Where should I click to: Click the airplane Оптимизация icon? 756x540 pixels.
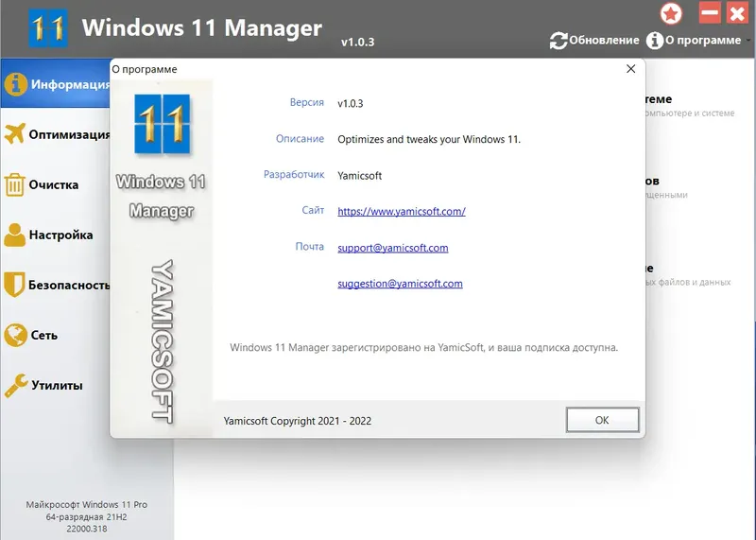14,134
